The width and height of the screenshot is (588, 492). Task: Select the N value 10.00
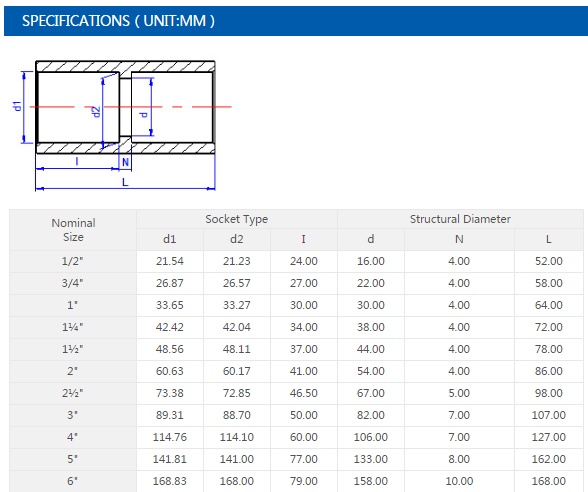click(459, 481)
